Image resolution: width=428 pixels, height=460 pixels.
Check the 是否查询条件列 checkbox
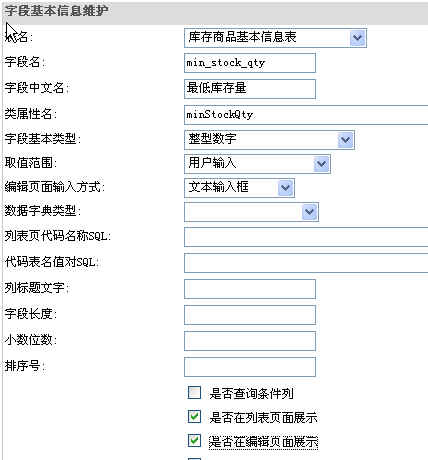(194, 393)
